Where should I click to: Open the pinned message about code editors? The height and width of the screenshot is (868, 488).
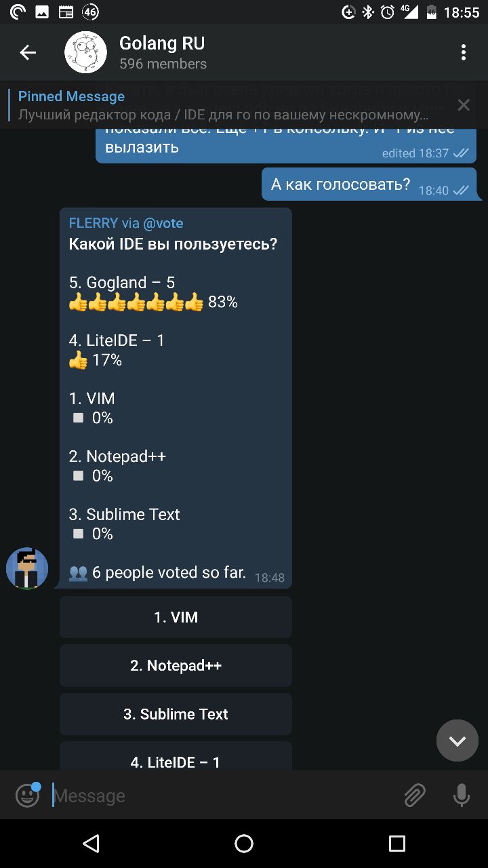(x=224, y=106)
